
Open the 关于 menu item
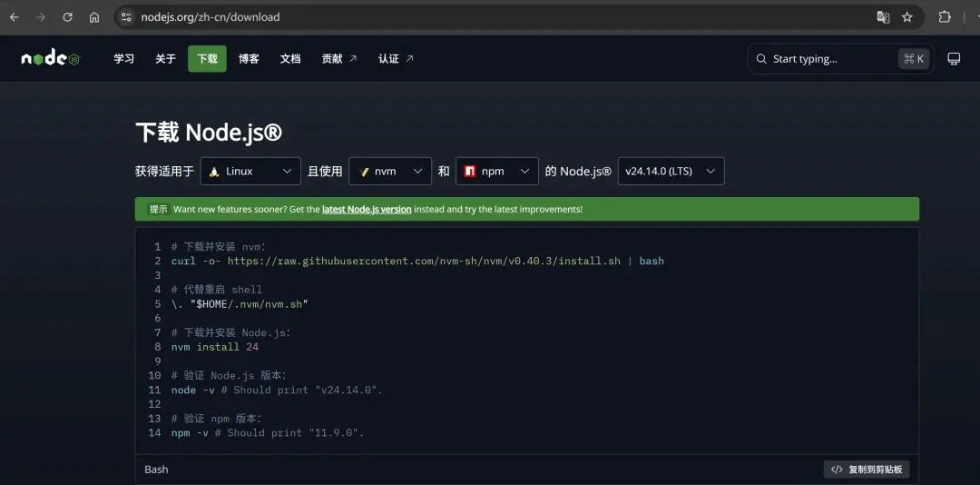pos(166,59)
